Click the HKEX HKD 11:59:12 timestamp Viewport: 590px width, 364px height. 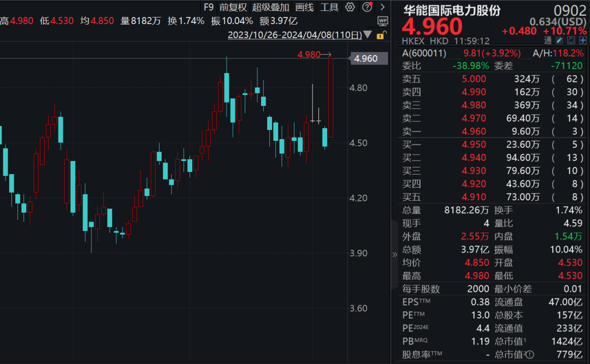click(x=446, y=40)
